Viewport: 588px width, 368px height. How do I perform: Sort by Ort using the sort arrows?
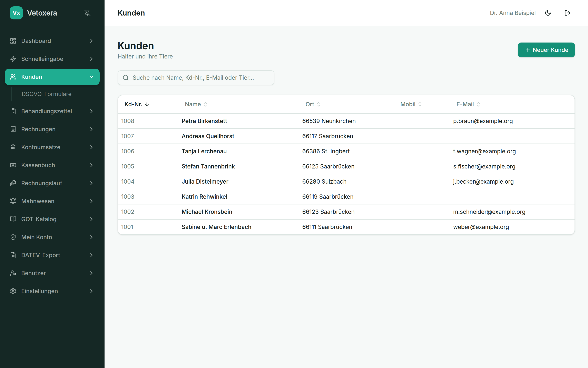319,104
